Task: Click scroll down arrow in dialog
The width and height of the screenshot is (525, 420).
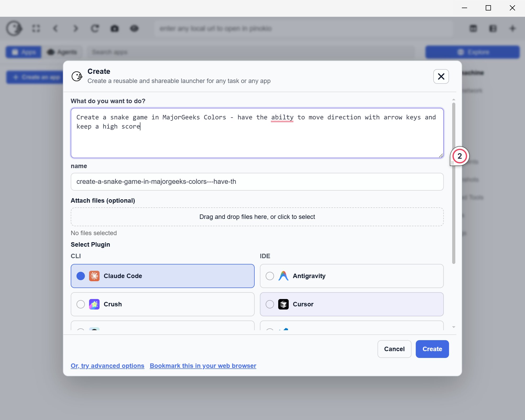Action: (x=453, y=327)
